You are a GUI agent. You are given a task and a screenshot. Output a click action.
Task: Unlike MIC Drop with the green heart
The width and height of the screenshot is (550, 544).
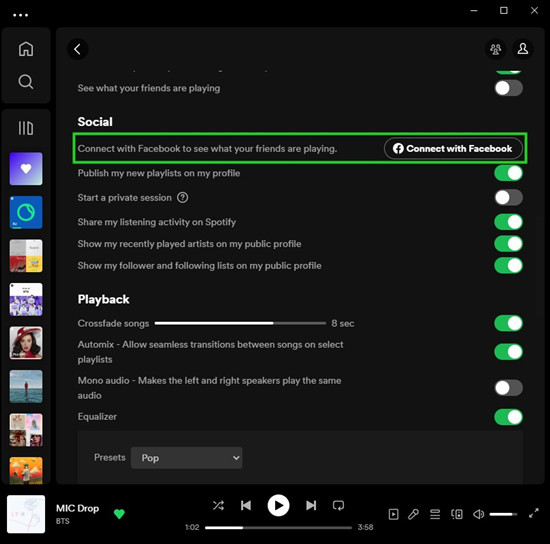coord(119,514)
